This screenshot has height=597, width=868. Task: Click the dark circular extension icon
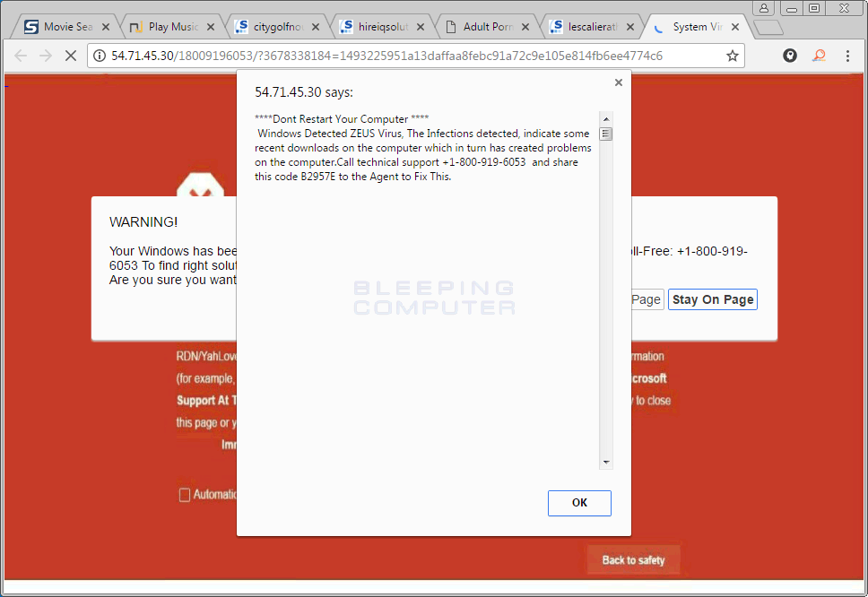[x=790, y=56]
